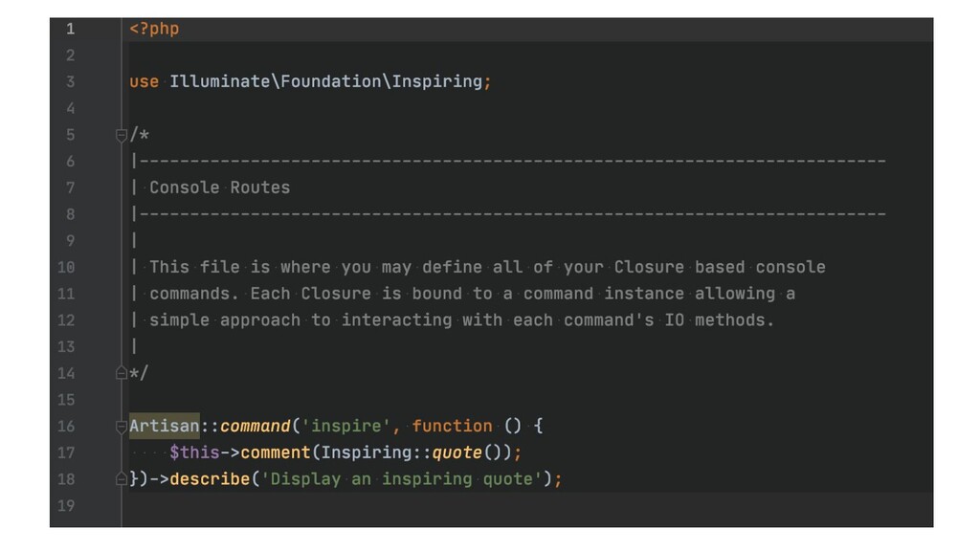Screen dimensions: 980x551
Task: Click the 'inspire' string literal
Action: click(346, 426)
